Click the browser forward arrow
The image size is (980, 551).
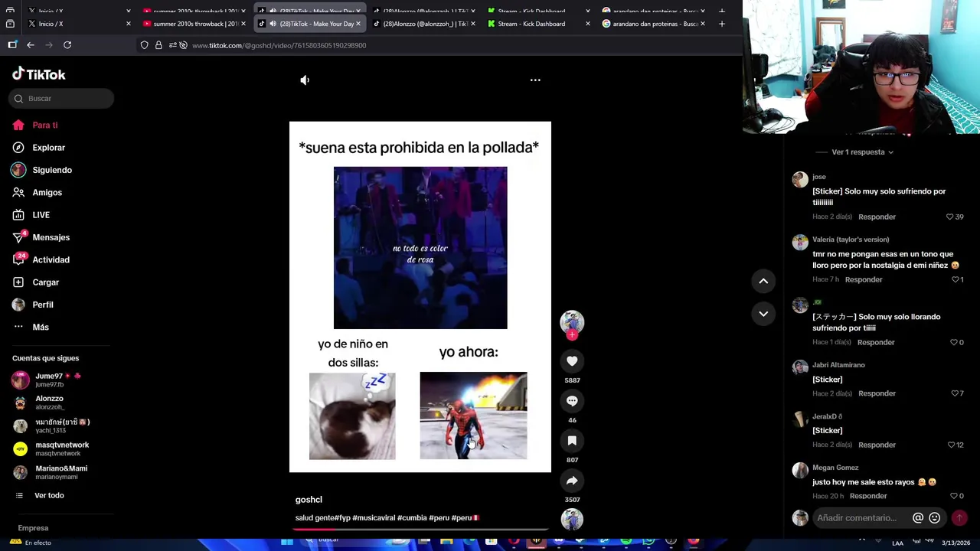pos(49,45)
